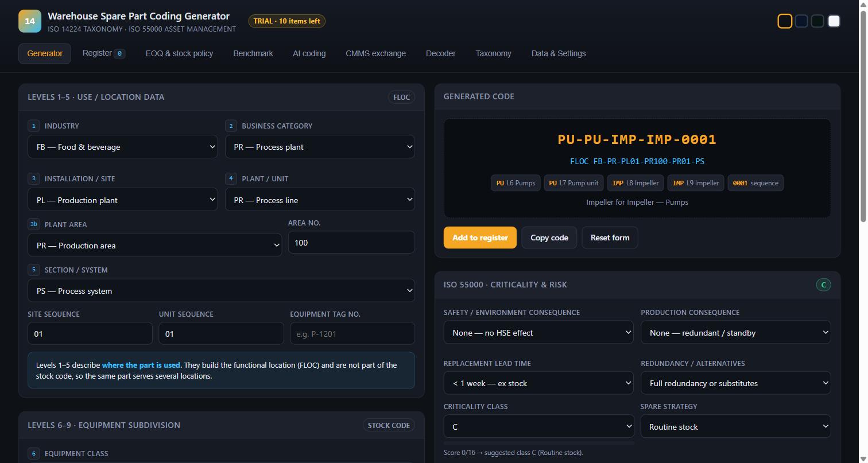Go to the EOQ & stock policy tab
868x463 pixels.
(179, 53)
